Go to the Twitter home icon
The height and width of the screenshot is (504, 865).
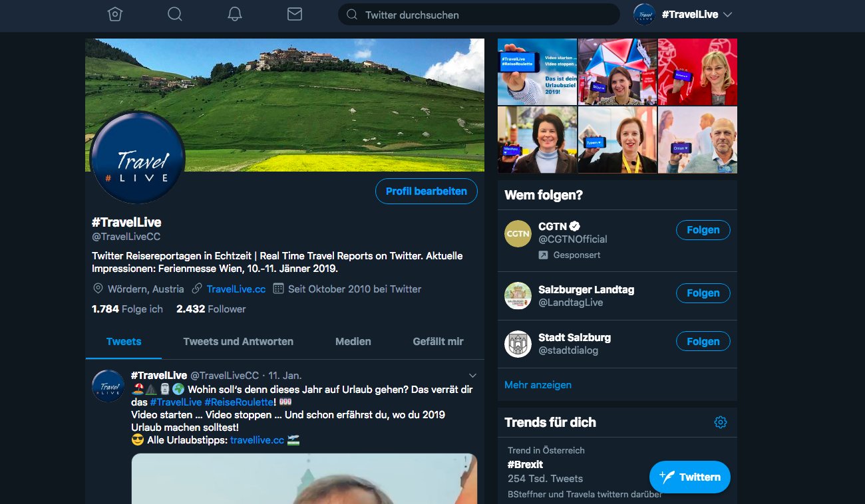[x=115, y=15]
